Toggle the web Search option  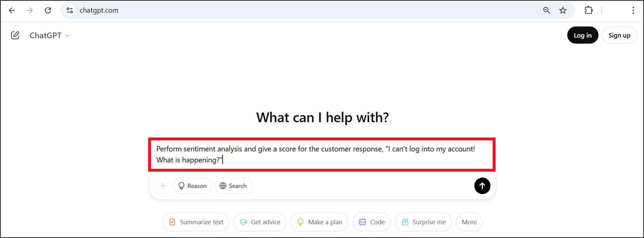point(233,186)
